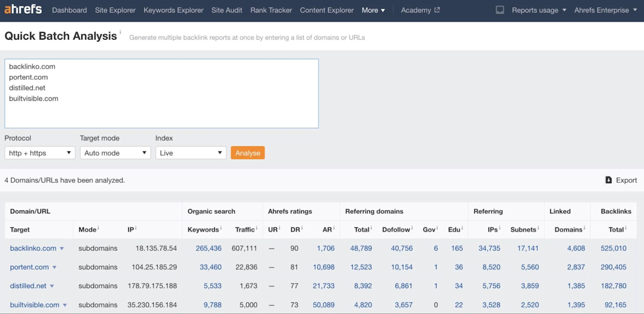Click info icon next to Quick Batch Analysis
Screen dimensions: 644x314
121,32
